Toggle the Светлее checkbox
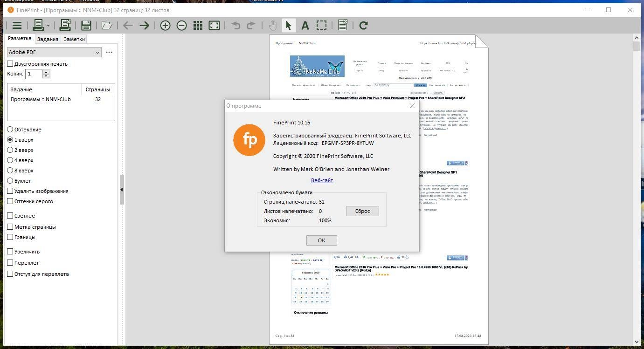This screenshot has height=349, width=644. [x=10, y=216]
